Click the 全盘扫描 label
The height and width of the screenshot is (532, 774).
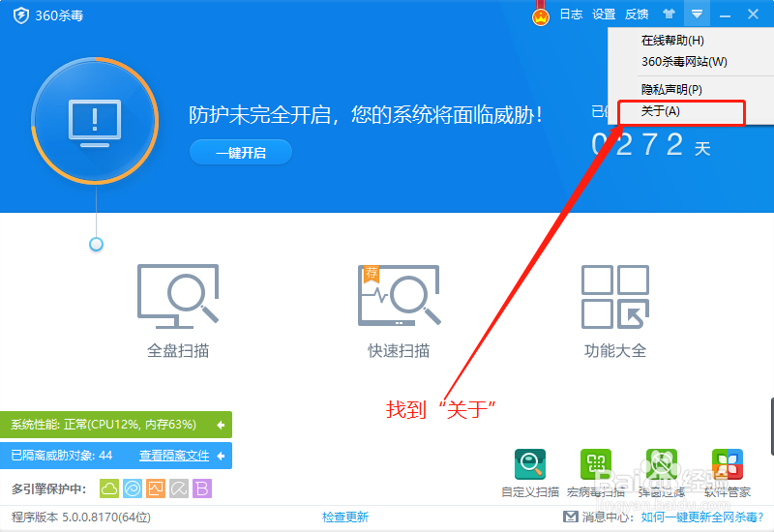pyautogui.click(x=178, y=351)
